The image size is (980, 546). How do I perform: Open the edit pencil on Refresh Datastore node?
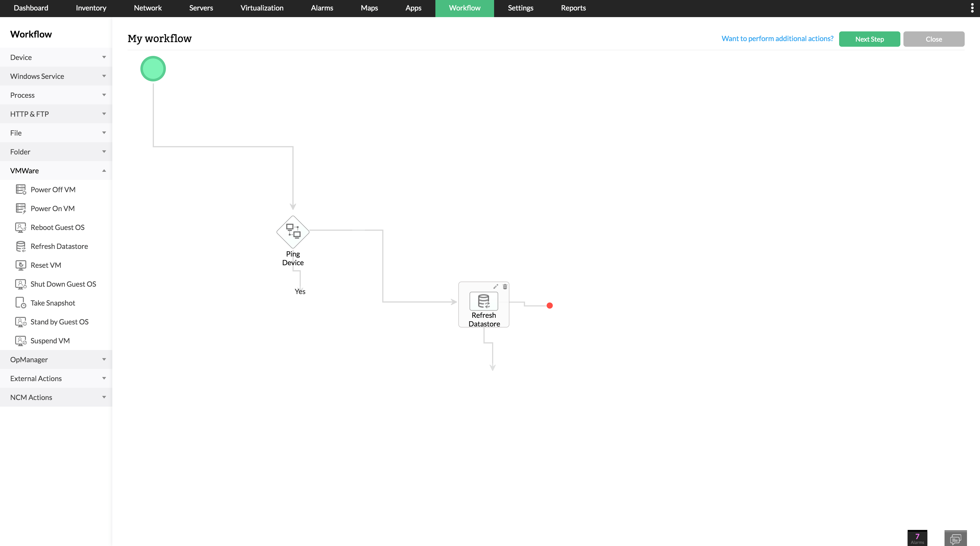(495, 286)
